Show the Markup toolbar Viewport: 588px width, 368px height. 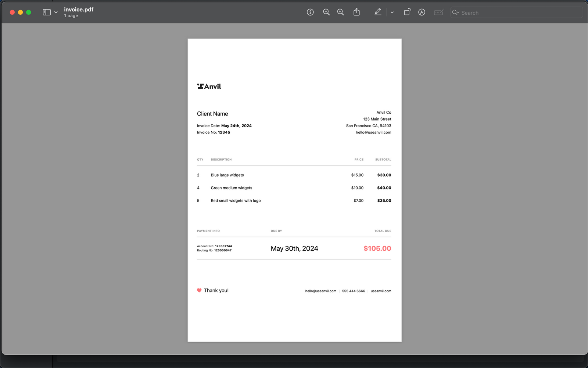point(422,12)
